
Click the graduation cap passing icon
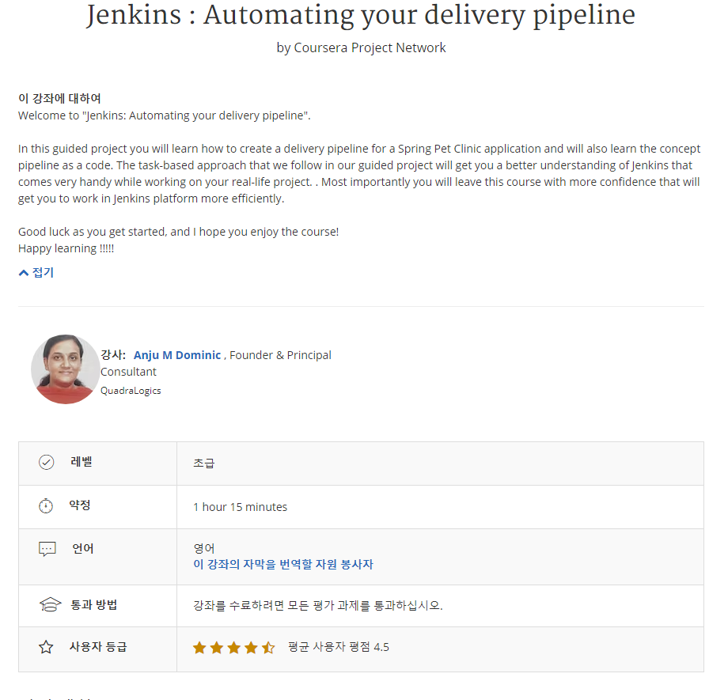pos(50,604)
